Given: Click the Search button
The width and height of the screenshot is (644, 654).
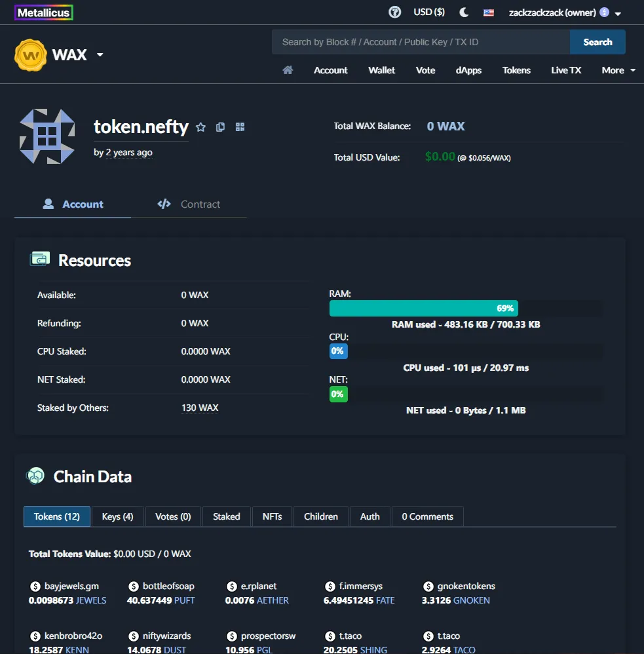Looking at the screenshot, I should point(597,42).
